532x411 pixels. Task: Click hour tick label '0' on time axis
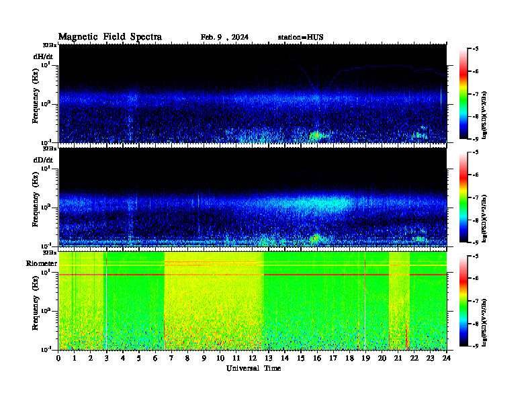[x=58, y=358]
